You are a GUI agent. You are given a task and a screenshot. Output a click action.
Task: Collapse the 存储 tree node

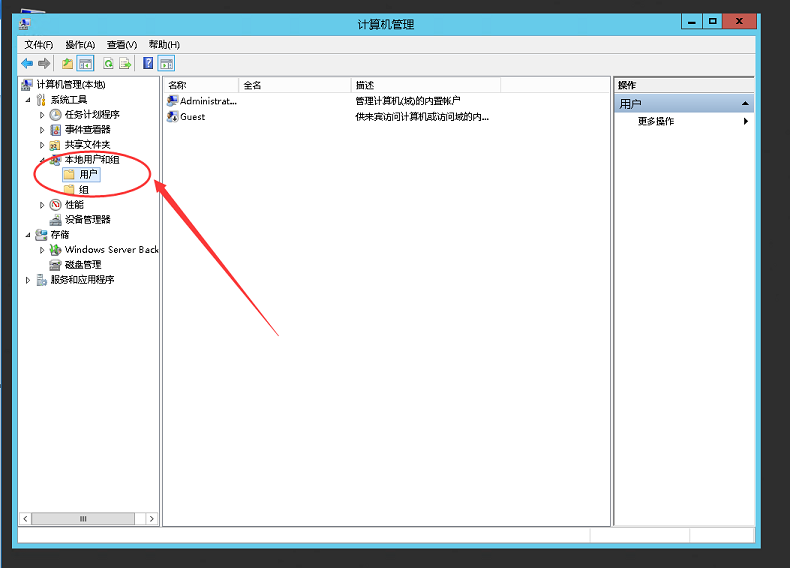click(x=28, y=235)
